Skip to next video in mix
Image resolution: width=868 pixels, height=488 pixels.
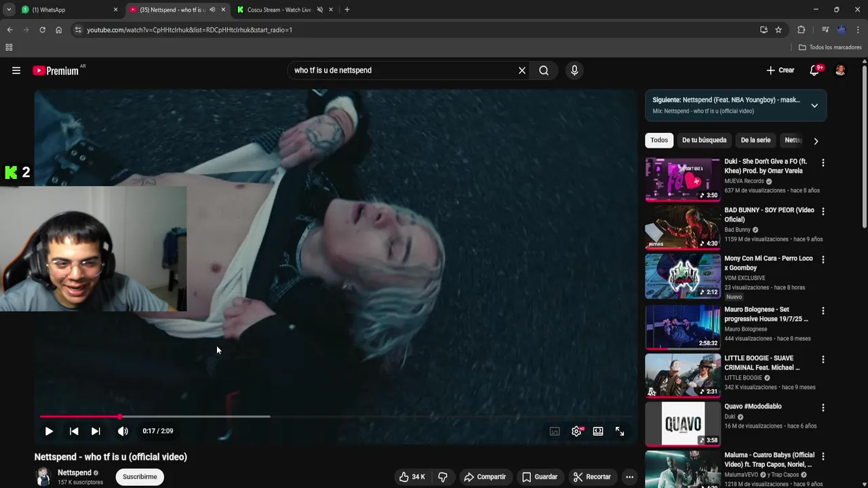coord(96,431)
